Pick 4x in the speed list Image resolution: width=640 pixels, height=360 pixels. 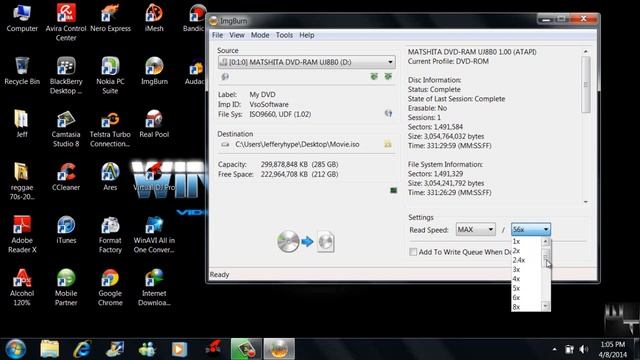pyautogui.click(x=526, y=279)
